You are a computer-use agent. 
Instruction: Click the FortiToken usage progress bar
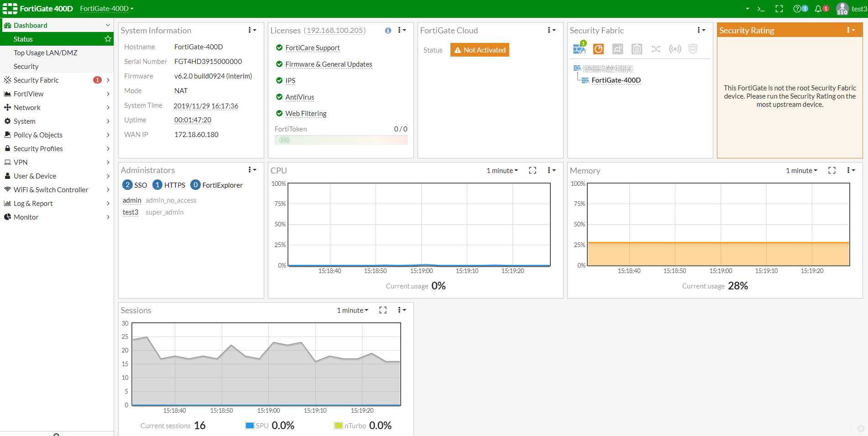tap(341, 140)
